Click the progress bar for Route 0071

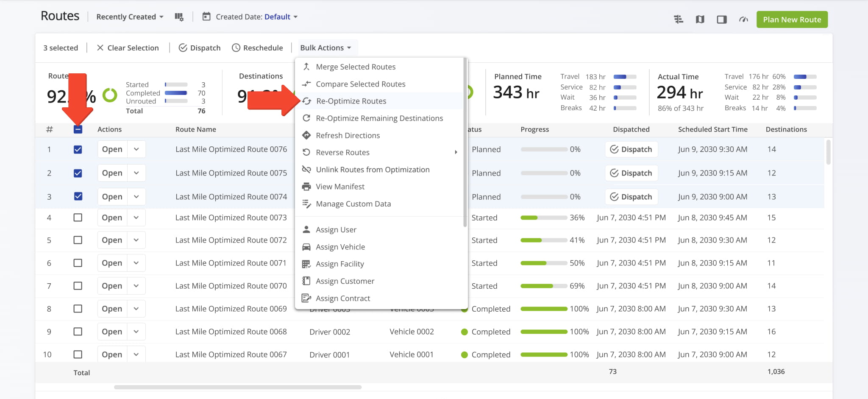click(x=544, y=263)
